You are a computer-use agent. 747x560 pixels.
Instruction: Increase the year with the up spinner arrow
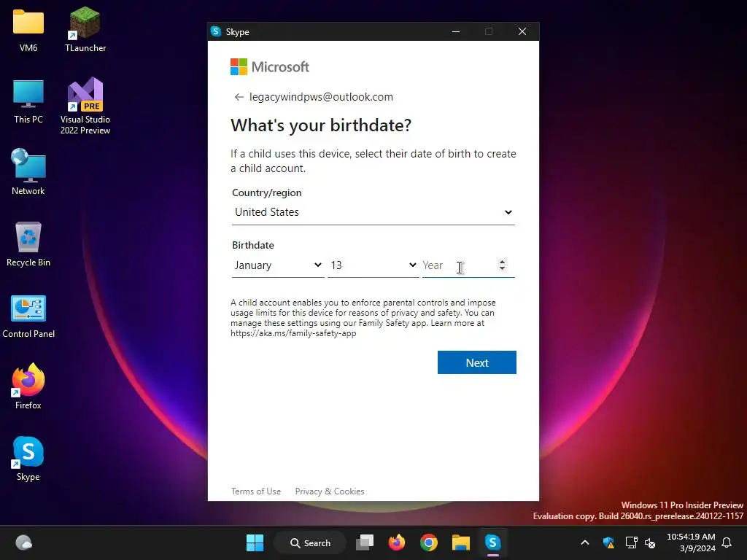coord(502,262)
